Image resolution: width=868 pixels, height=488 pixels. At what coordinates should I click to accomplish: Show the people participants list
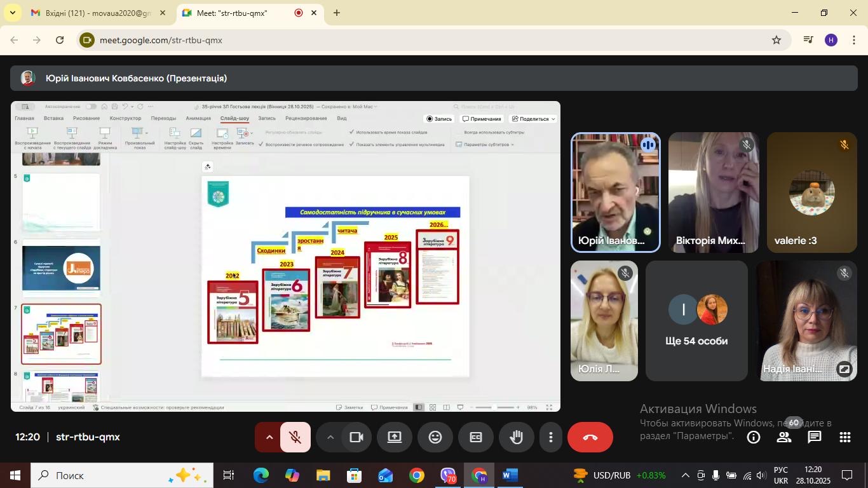pyautogui.click(x=784, y=437)
